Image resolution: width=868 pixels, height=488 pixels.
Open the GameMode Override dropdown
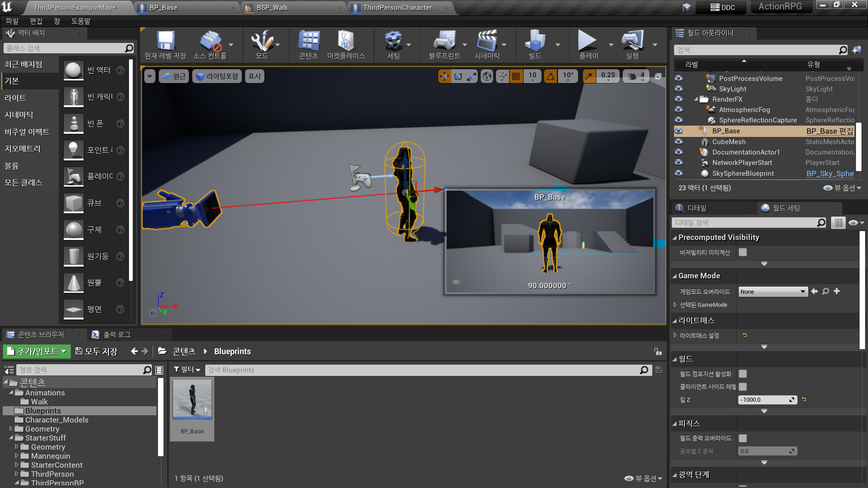coord(773,292)
